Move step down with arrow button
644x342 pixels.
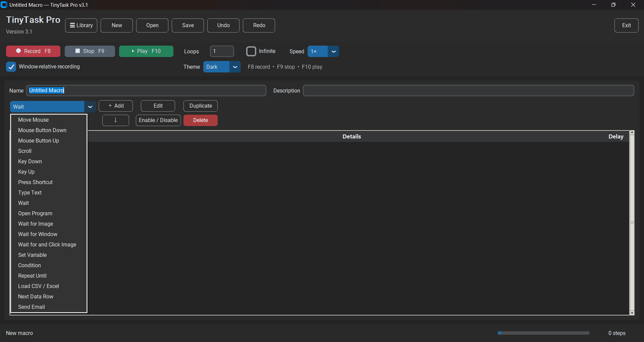click(116, 120)
